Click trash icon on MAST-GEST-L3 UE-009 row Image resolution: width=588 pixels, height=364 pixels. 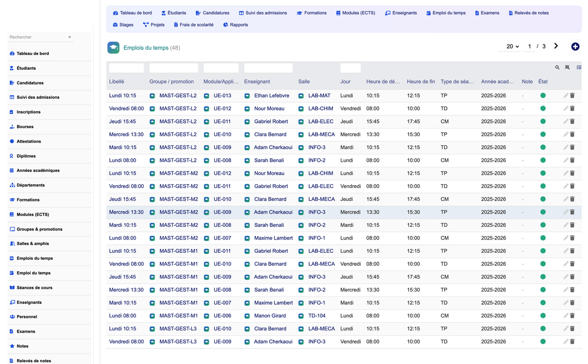572,341
